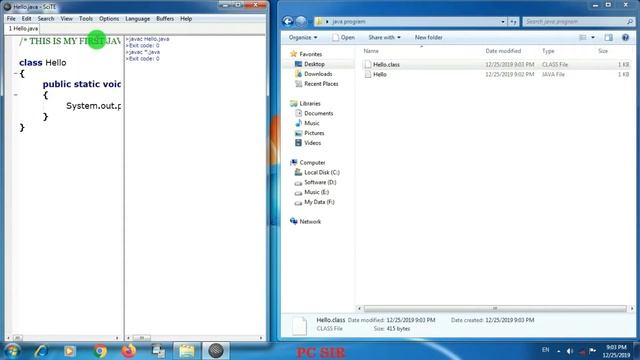Launch Firefox from taskbar
640x360 pixels.
(129, 351)
